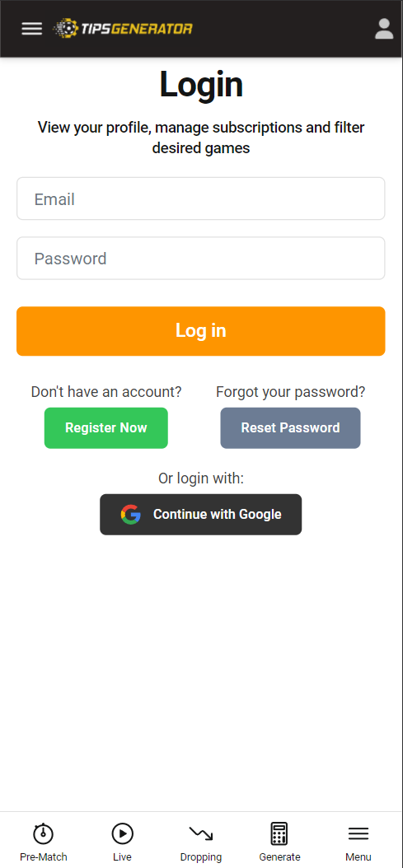Viewport: 403px width, 868px height.
Task: Click the Reset Password button
Action: point(290,428)
